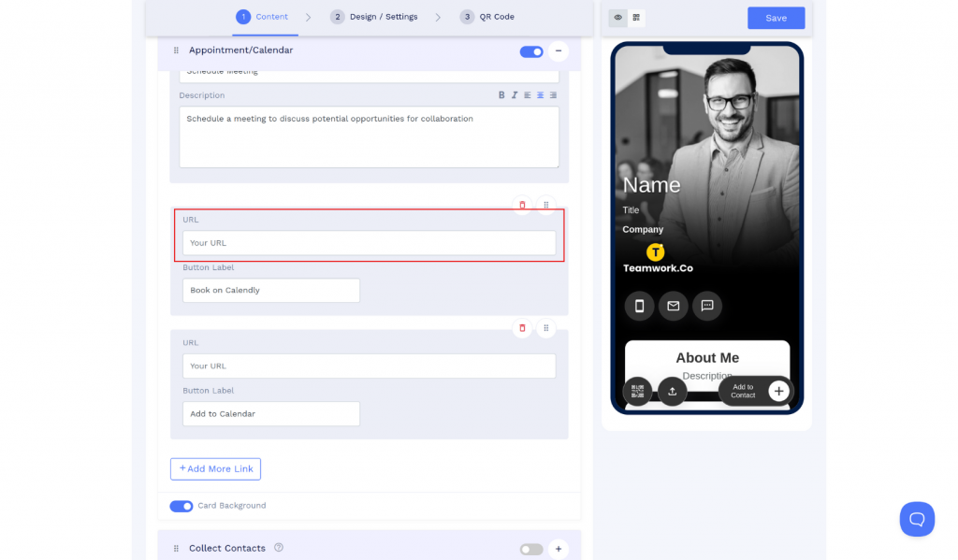Click the Schedule Meeting title field
The image size is (958, 560).
click(x=369, y=76)
